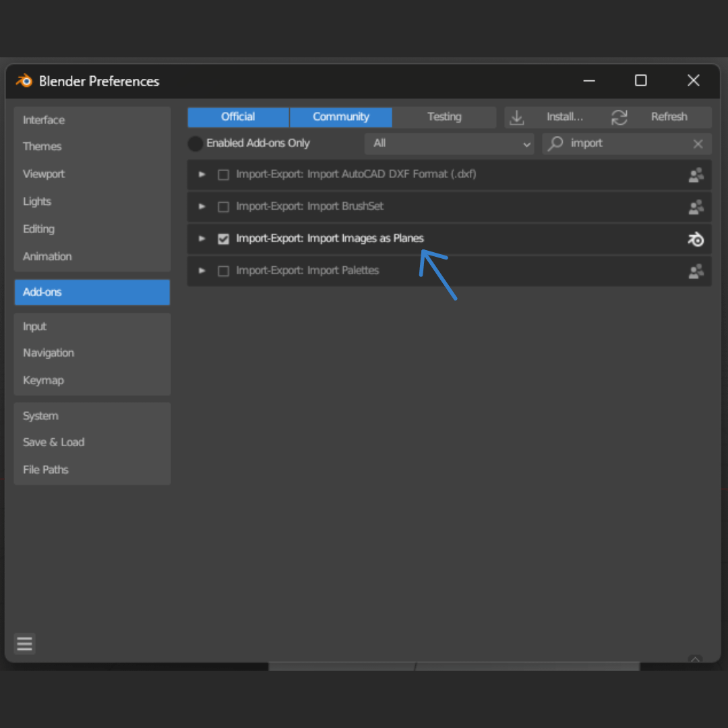Open the hamburger preferences menu
This screenshot has width=728, height=728.
click(x=25, y=644)
